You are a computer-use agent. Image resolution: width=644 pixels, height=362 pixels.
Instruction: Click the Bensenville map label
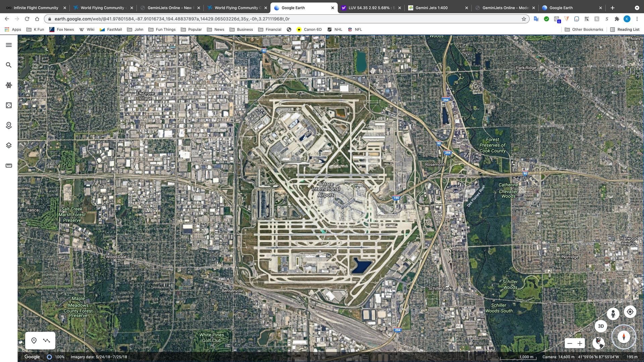pyautogui.click(x=232, y=291)
